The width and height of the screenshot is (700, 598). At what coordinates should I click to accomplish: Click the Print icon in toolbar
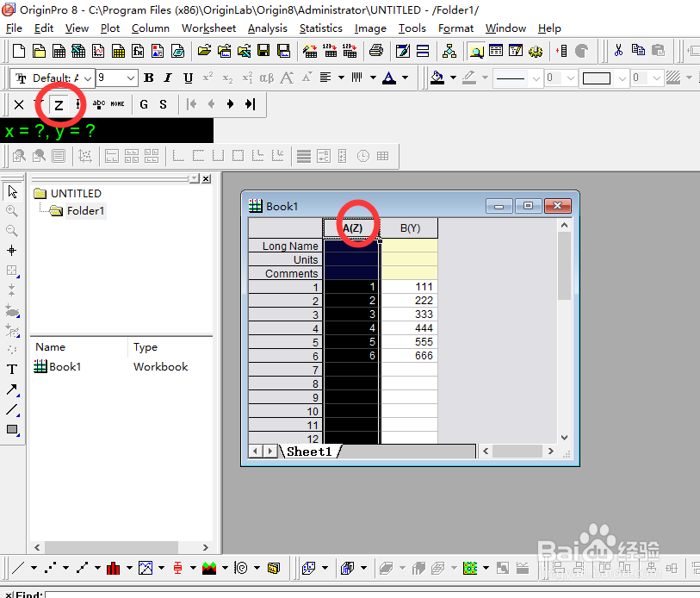tap(376, 51)
